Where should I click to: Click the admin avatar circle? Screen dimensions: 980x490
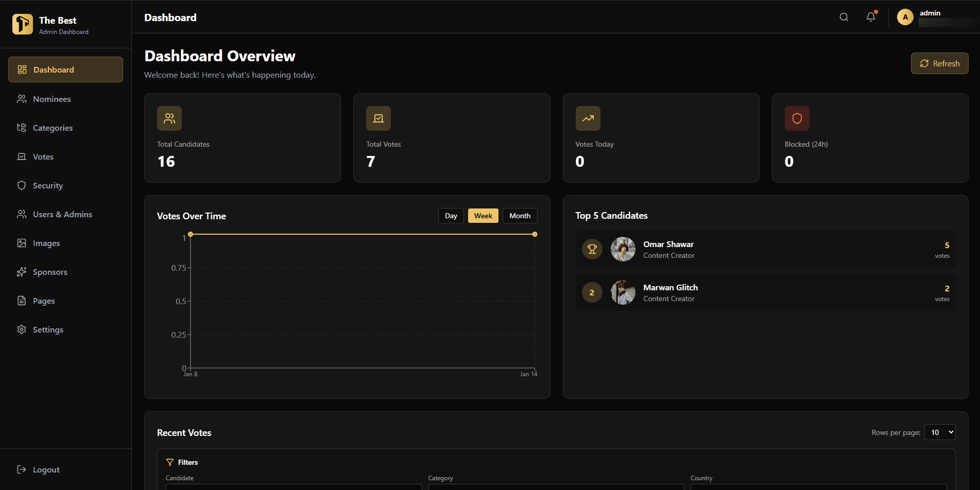(905, 17)
